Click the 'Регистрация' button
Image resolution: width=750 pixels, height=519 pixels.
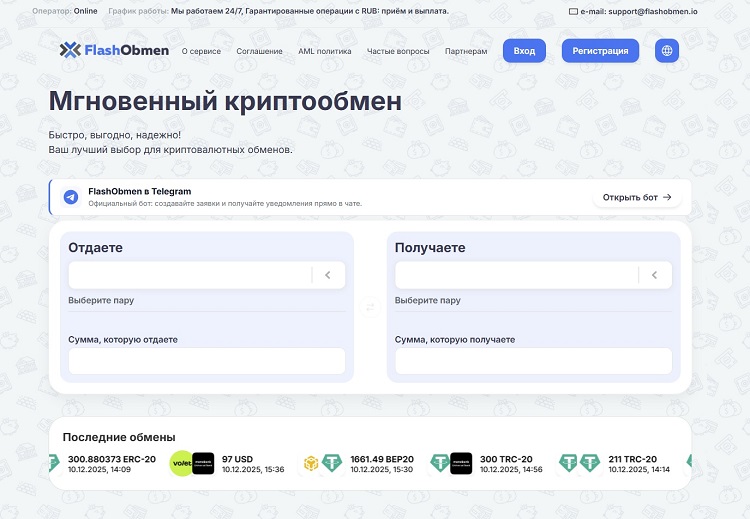pos(600,51)
